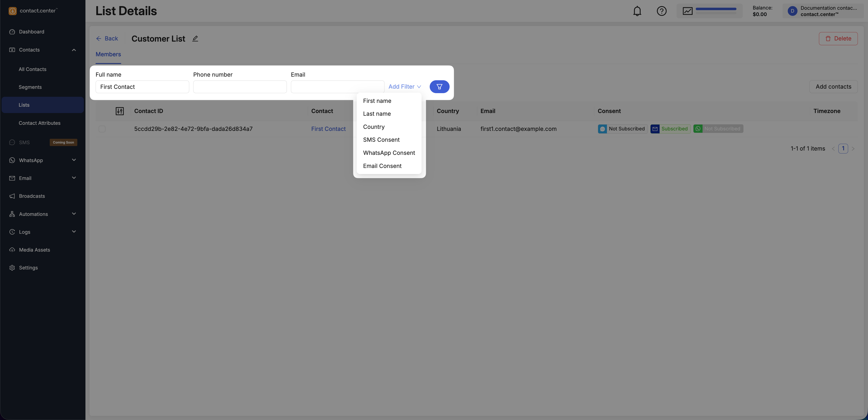This screenshot has height=420, width=868.
Task: Tick the checkbox for the First Contact row
Action: click(102, 129)
